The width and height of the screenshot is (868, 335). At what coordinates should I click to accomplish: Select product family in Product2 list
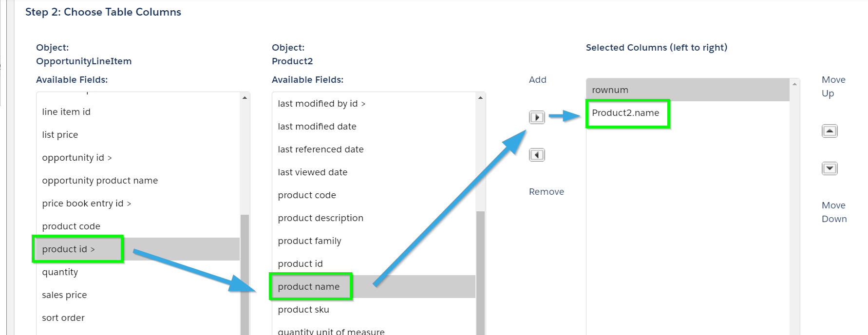pos(374,241)
